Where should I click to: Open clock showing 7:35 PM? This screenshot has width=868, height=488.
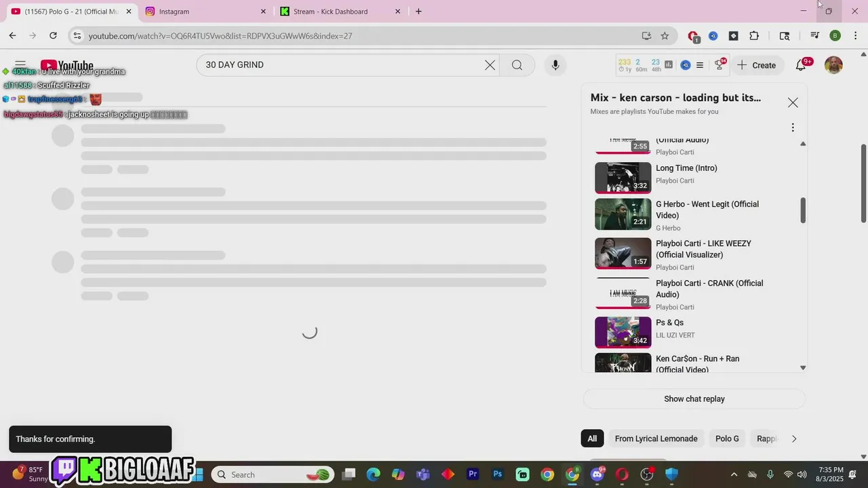point(831,474)
